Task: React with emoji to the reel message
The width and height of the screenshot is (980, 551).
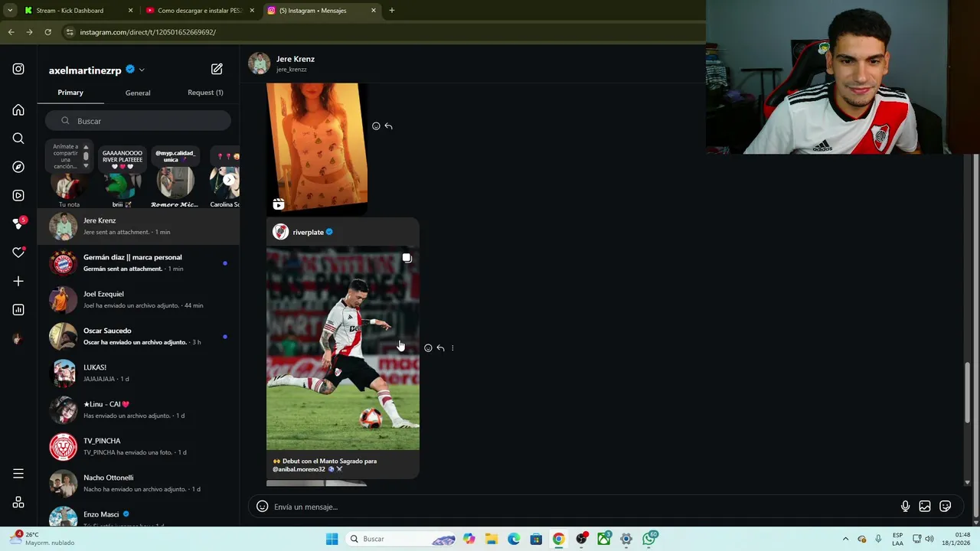Action: click(376, 126)
